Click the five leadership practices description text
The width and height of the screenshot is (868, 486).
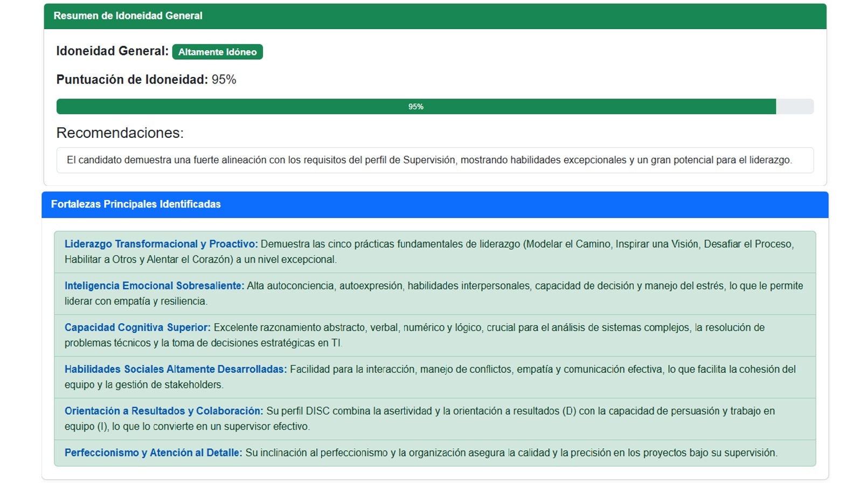coord(526,245)
